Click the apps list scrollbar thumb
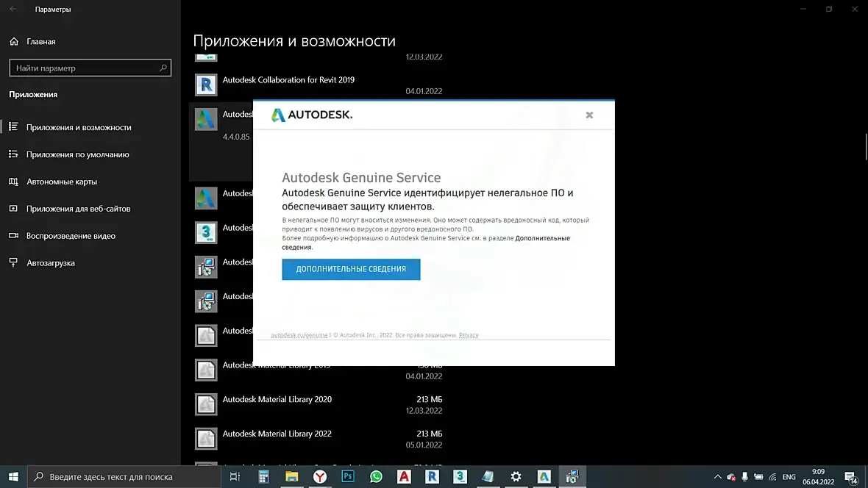This screenshot has width=868, height=488. pos(866,146)
